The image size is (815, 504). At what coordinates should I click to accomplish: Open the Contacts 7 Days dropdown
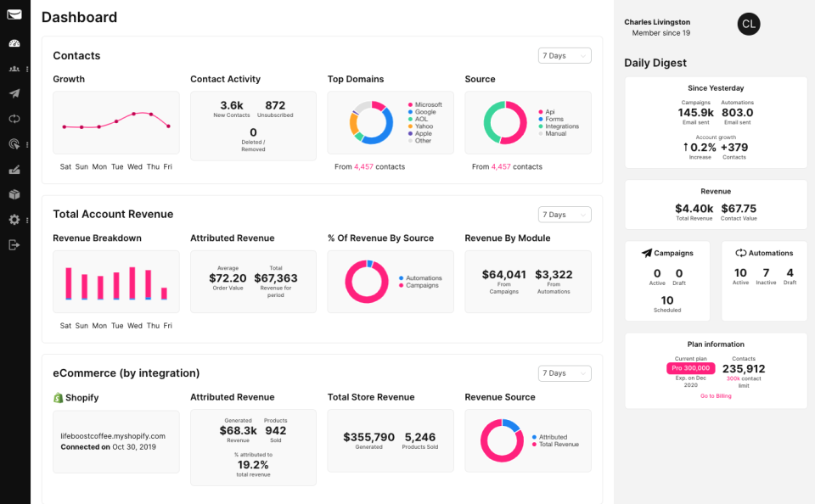pyautogui.click(x=564, y=54)
